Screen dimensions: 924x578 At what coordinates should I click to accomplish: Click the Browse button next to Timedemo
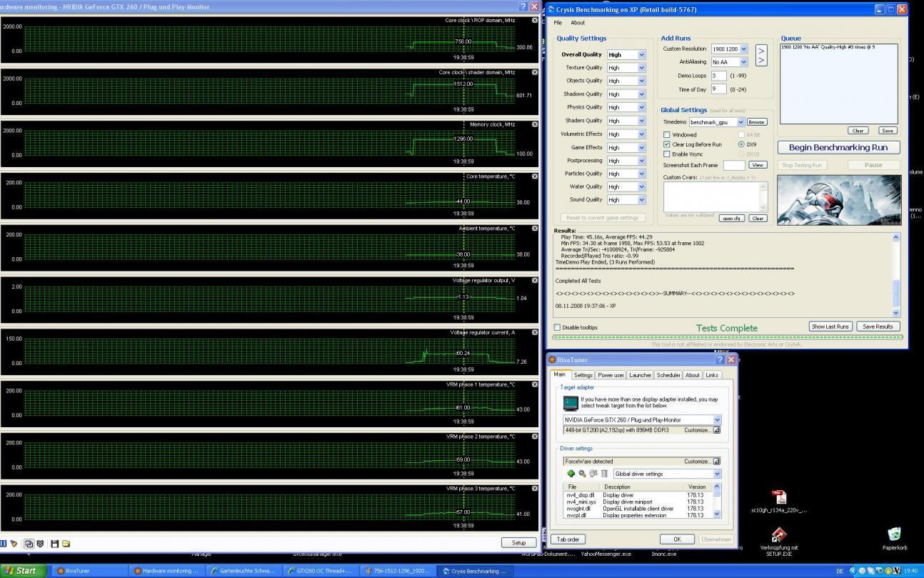(x=757, y=122)
